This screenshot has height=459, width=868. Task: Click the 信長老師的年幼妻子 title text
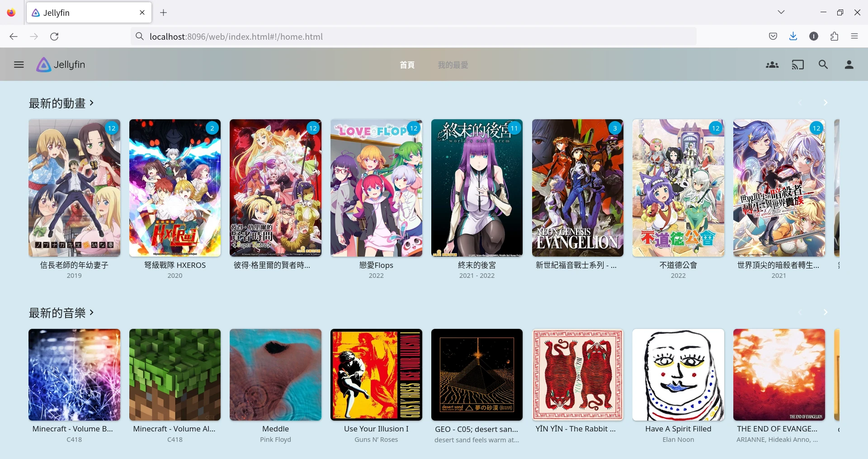[74, 265]
